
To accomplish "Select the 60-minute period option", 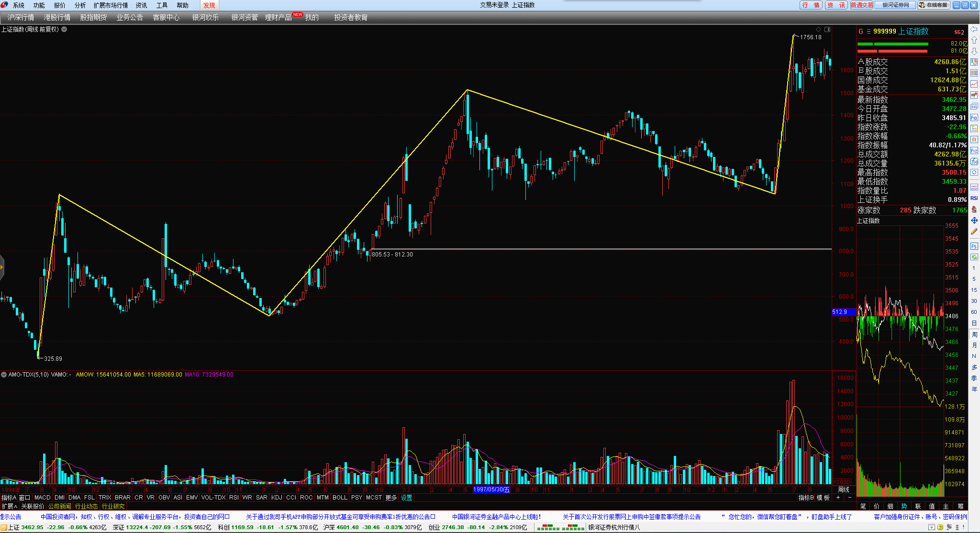I will [x=974, y=312].
